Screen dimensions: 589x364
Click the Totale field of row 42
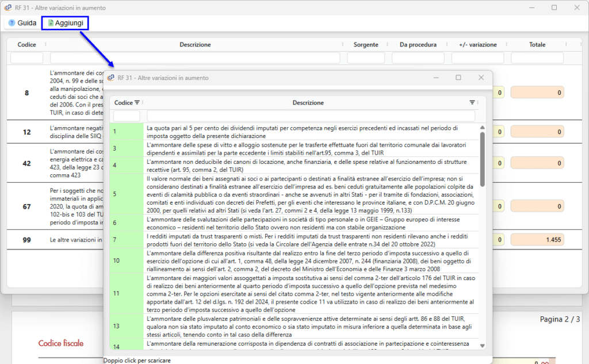[x=537, y=163]
